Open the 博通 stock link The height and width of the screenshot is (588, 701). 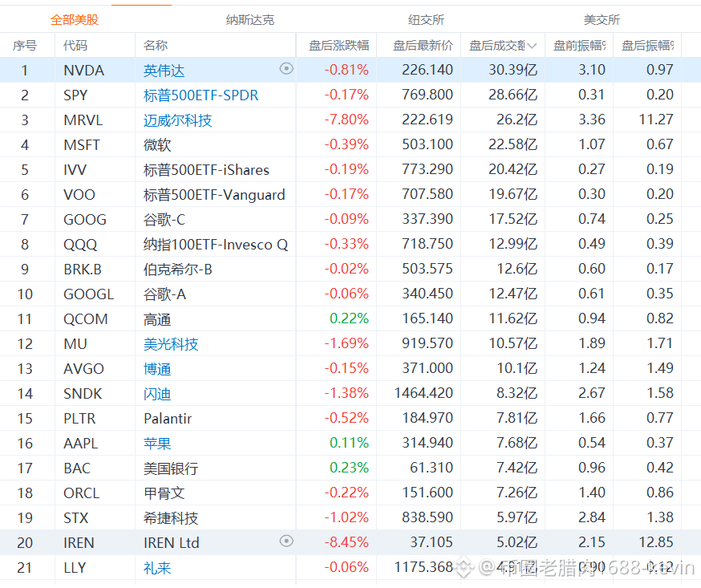point(157,369)
